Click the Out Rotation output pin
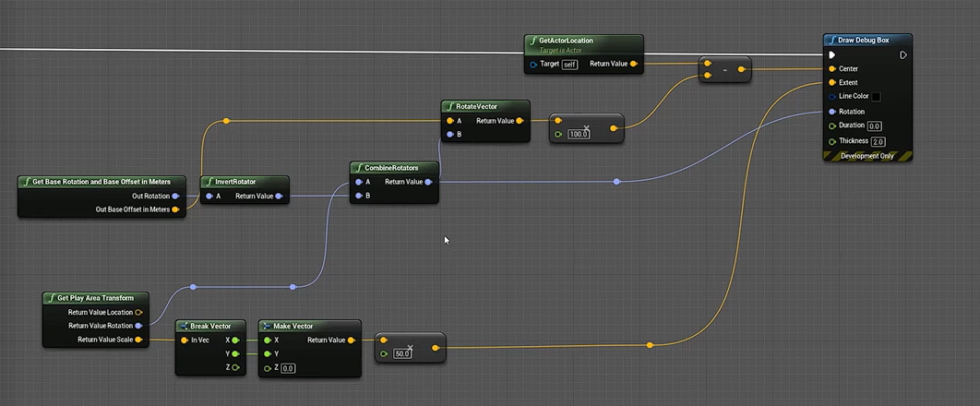This screenshot has height=406, width=980. [175, 197]
